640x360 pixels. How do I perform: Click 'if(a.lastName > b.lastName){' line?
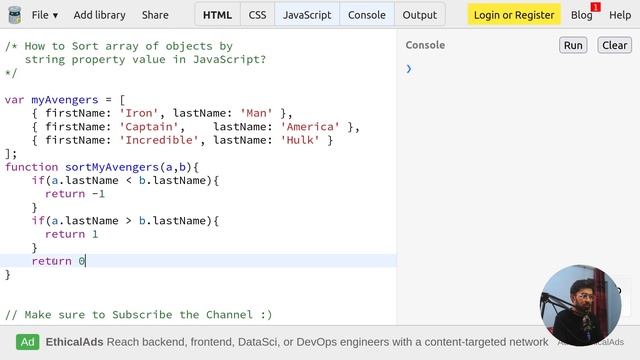click(125, 221)
